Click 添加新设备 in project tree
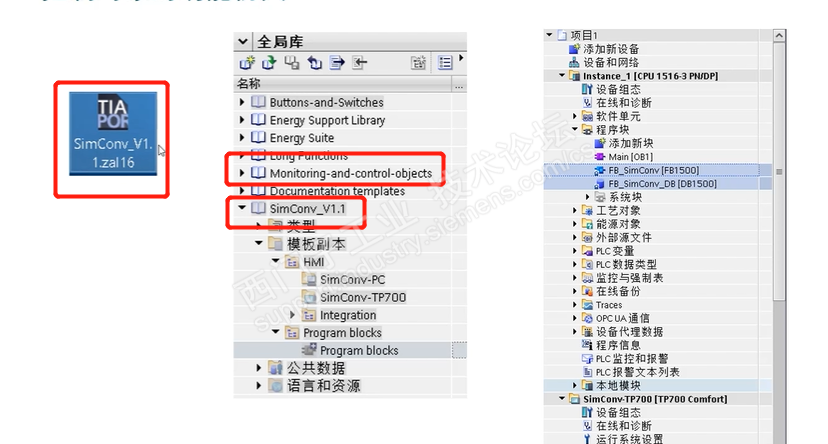Viewport: 828px width, 444px height. coord(611,49)
